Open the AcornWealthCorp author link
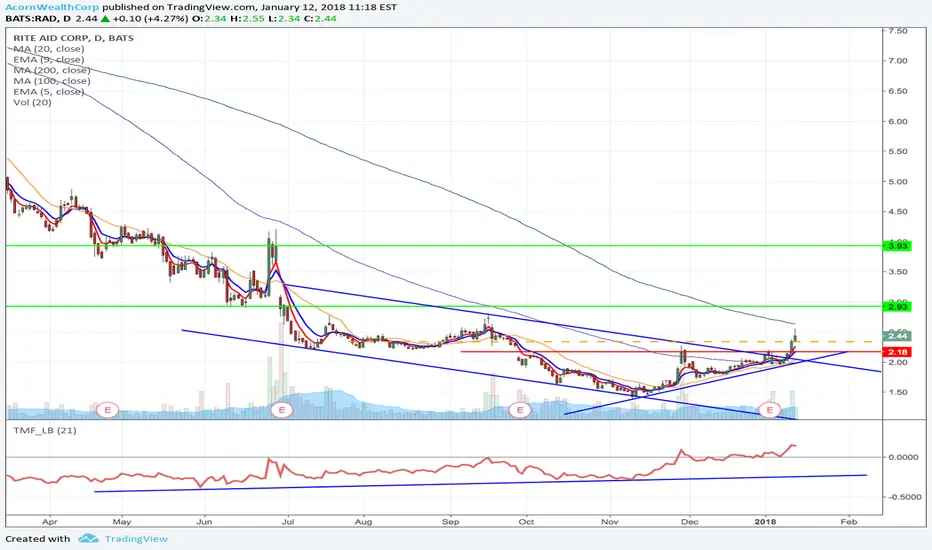Viewport: 932px width, 550px height. pos(52,8)
